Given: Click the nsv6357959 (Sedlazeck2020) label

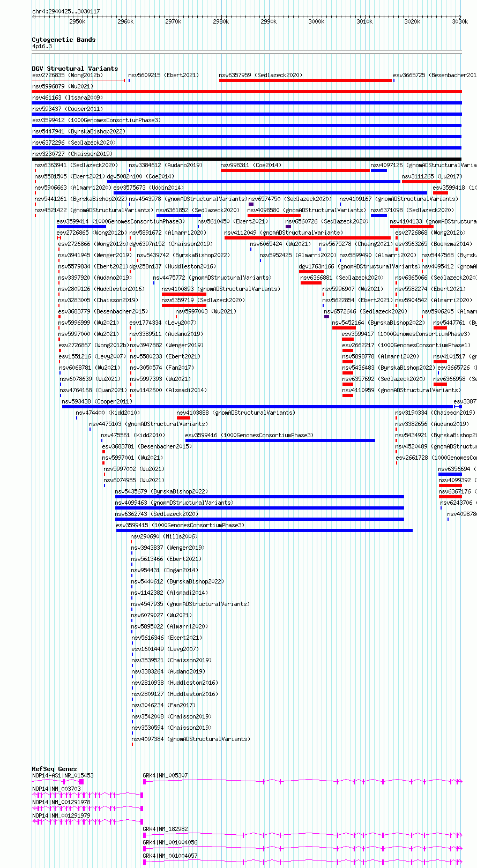Looking at the screenshot, I should (x=260, y=76).
